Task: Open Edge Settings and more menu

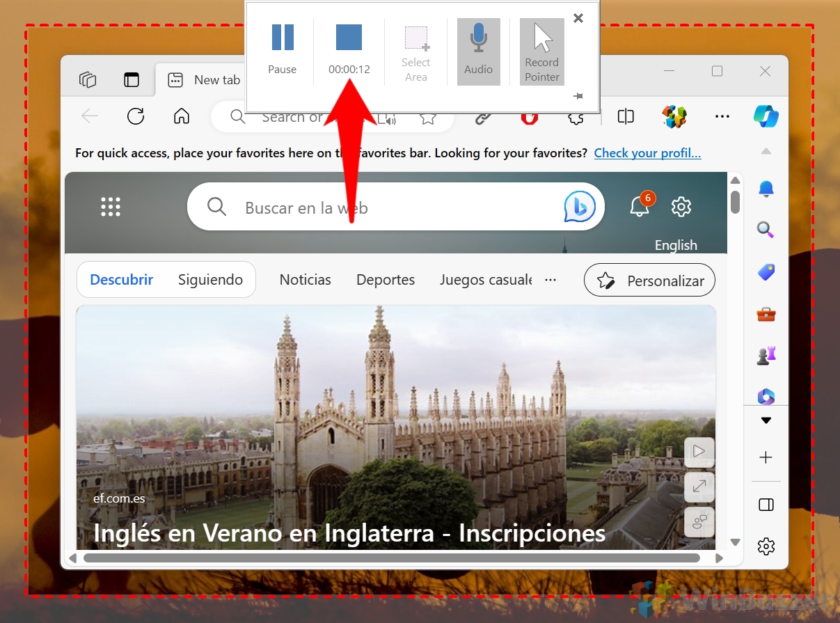Action: coord(722,117)
